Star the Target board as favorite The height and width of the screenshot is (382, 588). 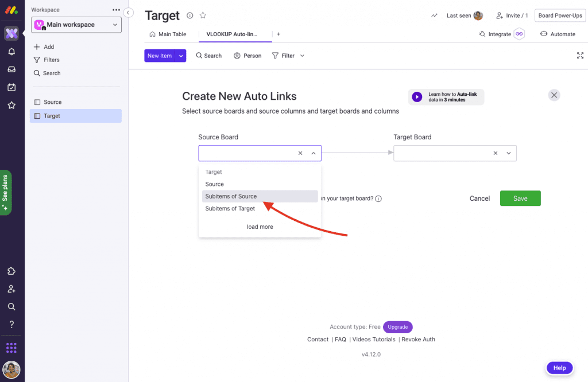[203, 15]
